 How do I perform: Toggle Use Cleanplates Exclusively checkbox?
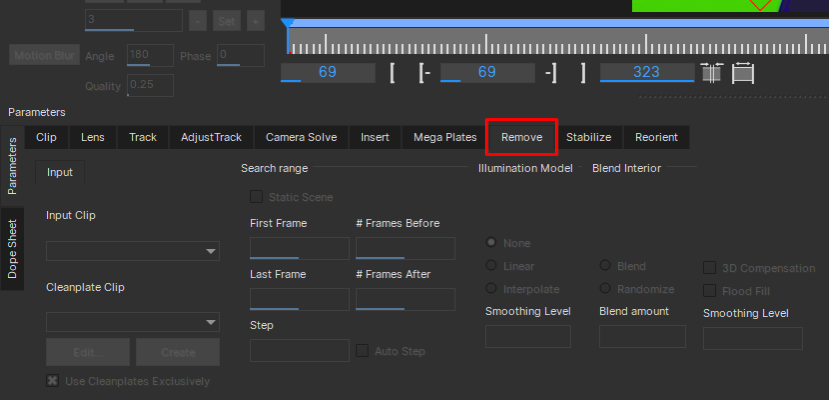click(x=53, y=381)
